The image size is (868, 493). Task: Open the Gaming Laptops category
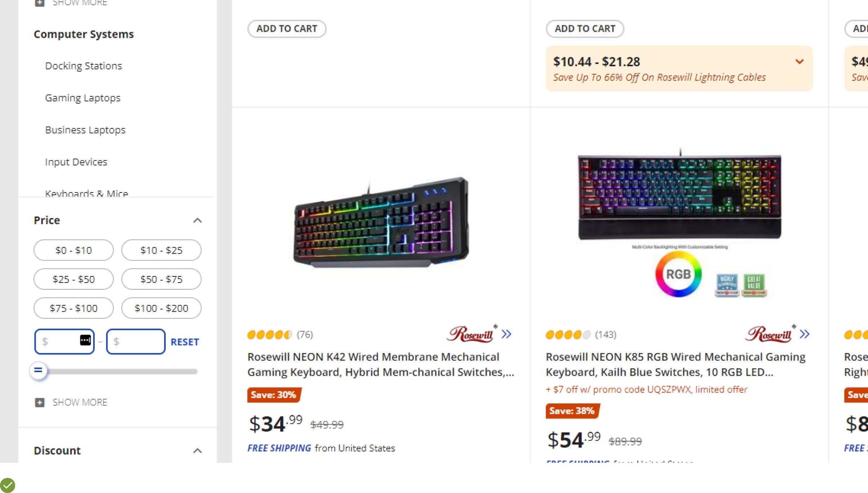point(83,98)
